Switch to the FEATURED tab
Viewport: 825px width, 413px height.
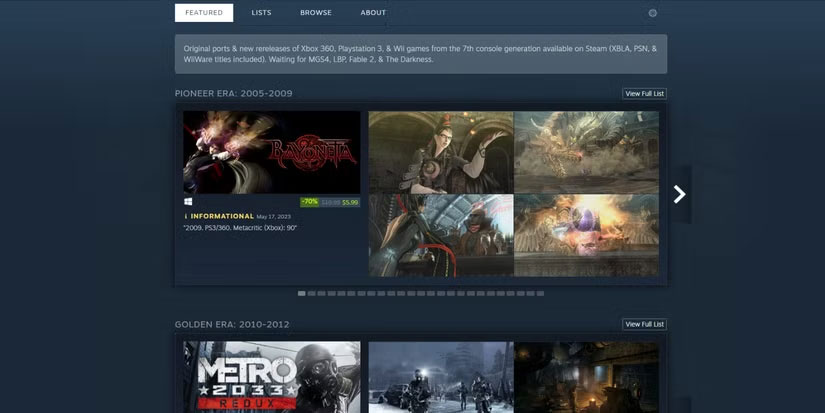tap(204, 13)
